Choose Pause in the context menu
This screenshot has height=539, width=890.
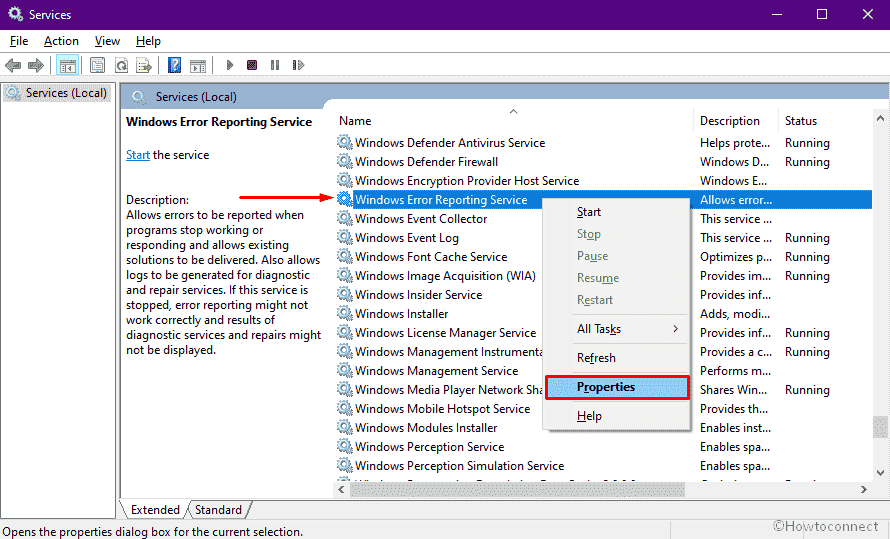[616, 256]
